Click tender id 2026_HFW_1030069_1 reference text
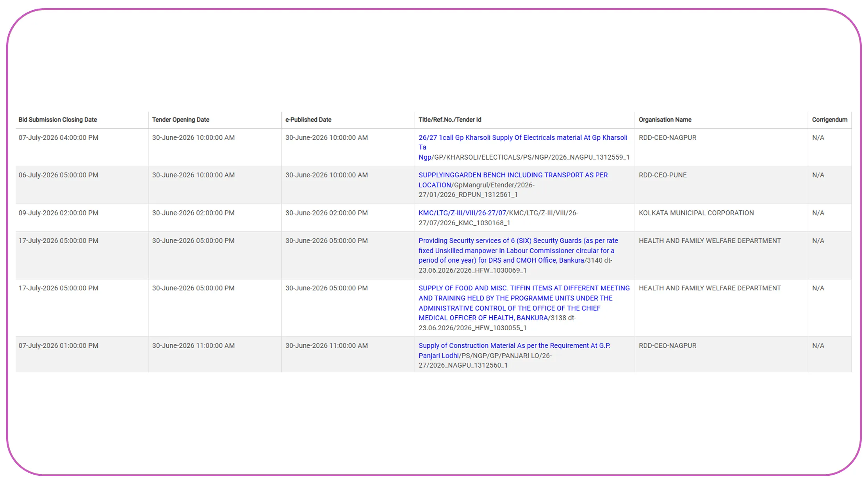The width and height of the screenshot is (868, 484). [491, 270]
